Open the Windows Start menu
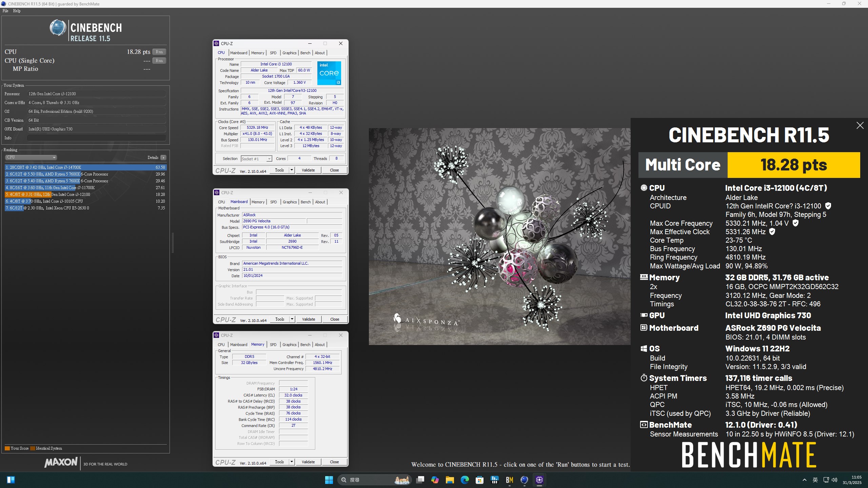 329,480
